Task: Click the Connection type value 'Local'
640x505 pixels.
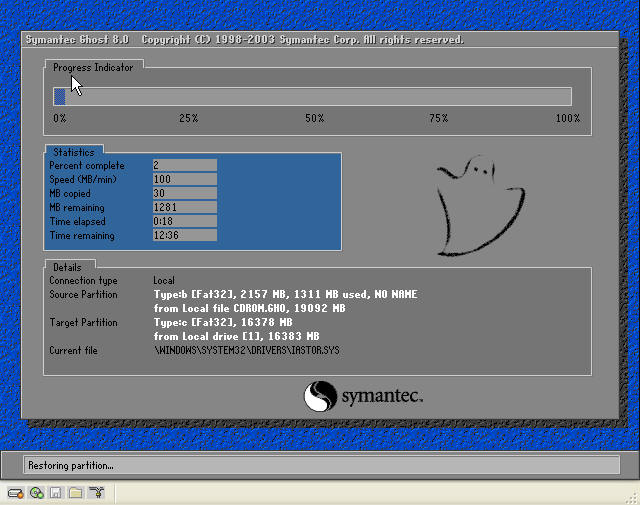Action: coord(164,280)
